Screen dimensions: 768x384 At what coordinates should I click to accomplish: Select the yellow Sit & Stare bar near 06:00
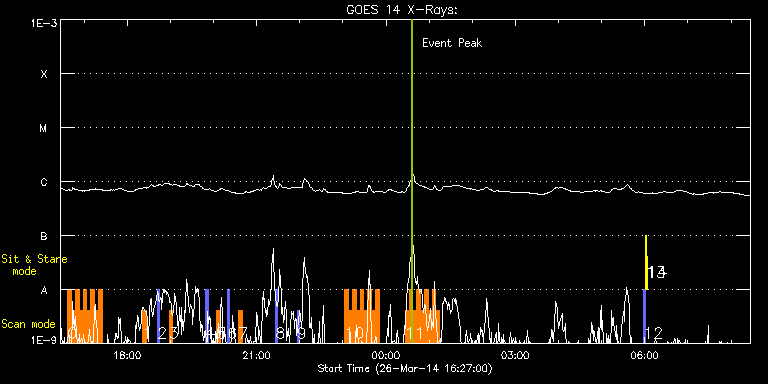[647, 263]
